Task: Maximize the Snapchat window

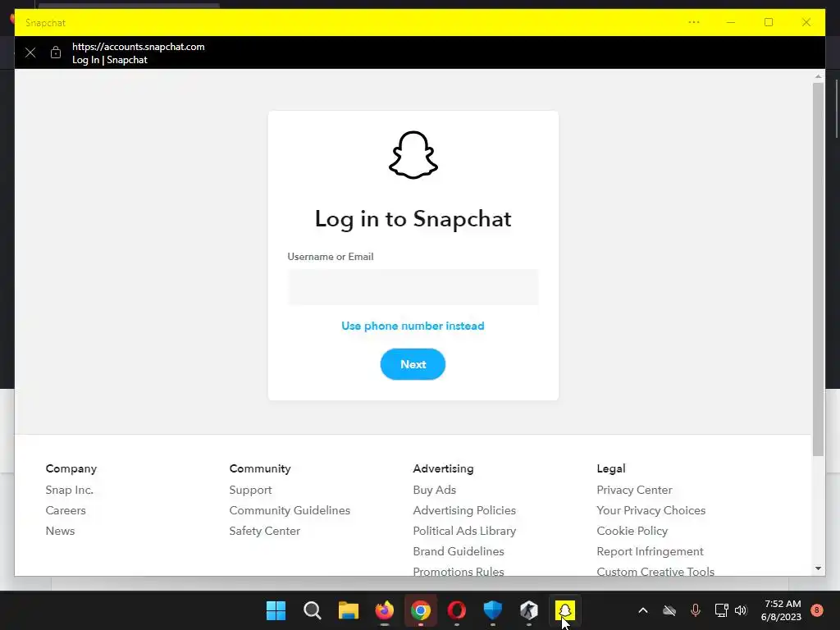Action: [769, 22]
